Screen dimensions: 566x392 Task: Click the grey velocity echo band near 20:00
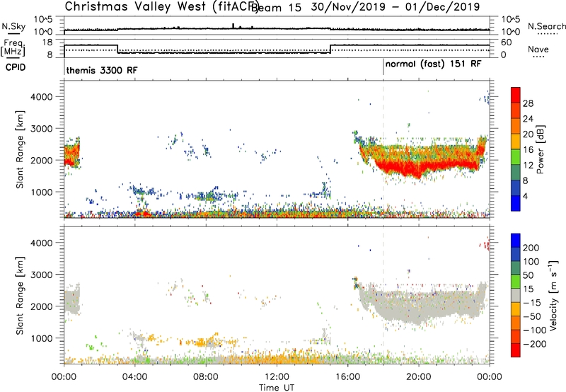tap(419, 307)
